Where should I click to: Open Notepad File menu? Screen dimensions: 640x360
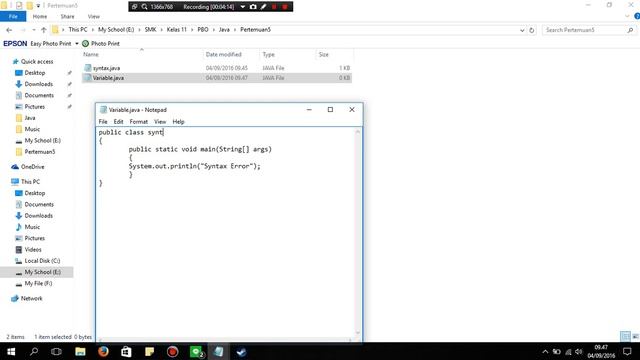click(103, 122)
